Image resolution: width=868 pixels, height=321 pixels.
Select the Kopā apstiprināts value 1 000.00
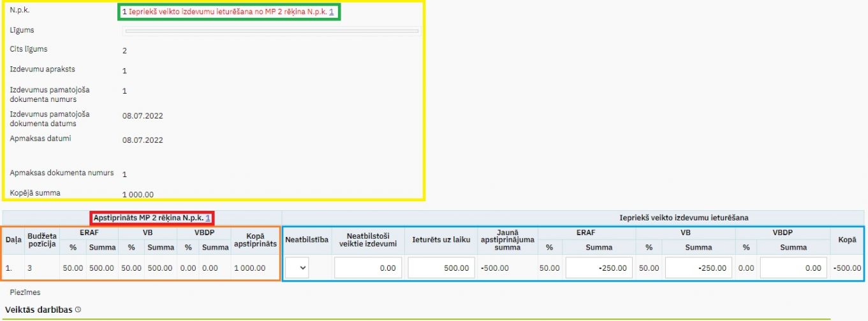pyautogui.click(x=255, y=268)
